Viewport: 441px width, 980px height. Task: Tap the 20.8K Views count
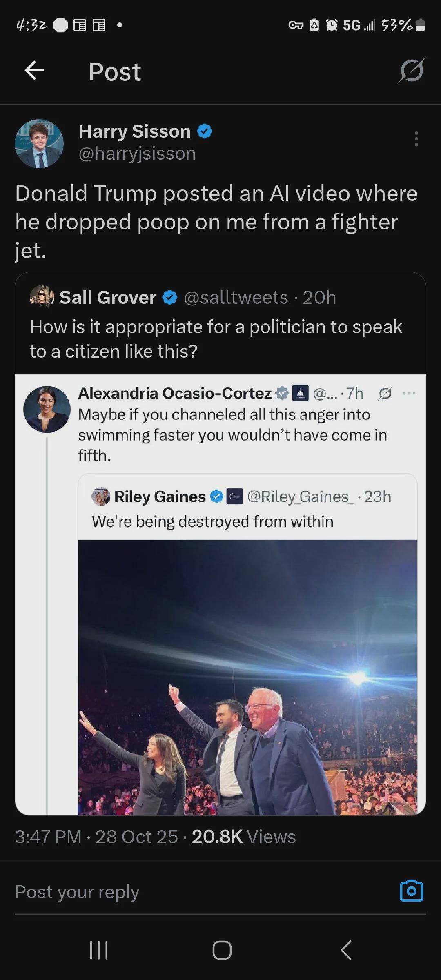[x=243, y=837]
